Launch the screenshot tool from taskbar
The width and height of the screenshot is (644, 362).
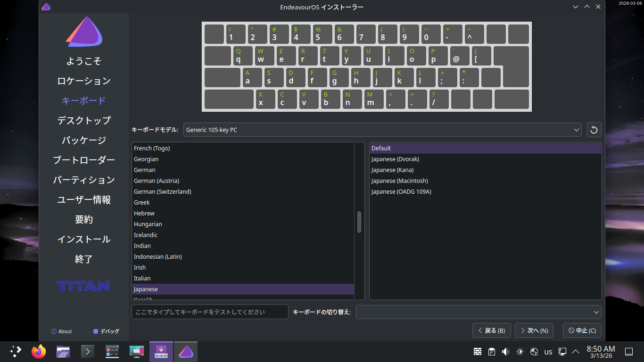tap(137, 352)
